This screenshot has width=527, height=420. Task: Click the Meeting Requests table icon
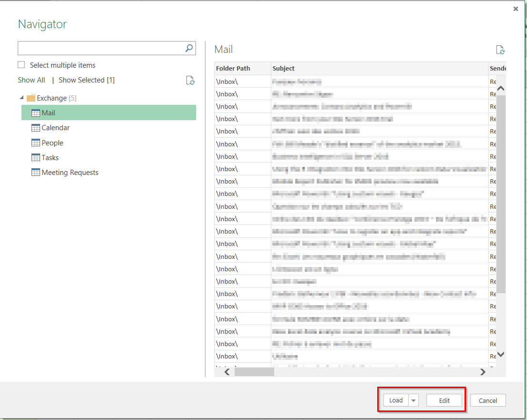click(36, 173)
